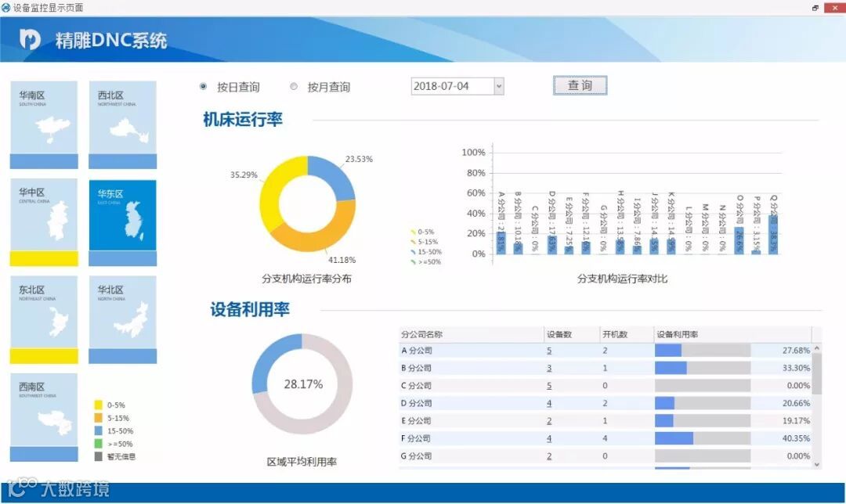
Task: Open F分公司 device count link 4
Action: click(549, 439)
